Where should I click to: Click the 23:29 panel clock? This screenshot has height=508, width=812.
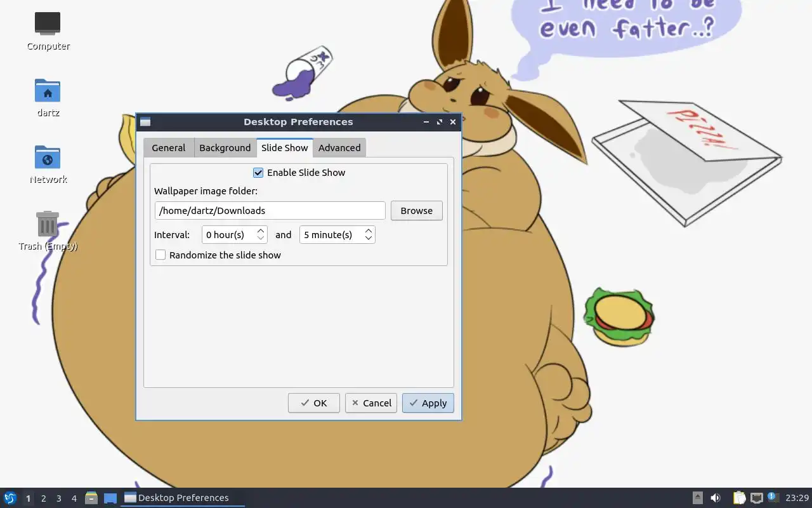point(797,498)
